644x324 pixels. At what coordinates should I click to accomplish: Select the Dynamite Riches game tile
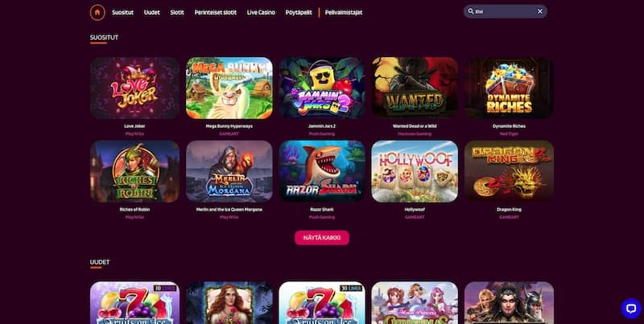pos(509,88)
